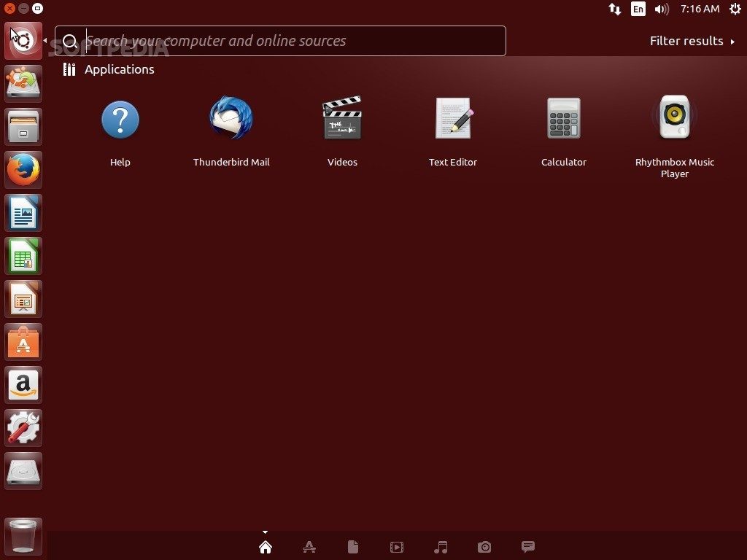747x560 pixels.
Task: Open the network connections indicator
Action: click(614, 9)
